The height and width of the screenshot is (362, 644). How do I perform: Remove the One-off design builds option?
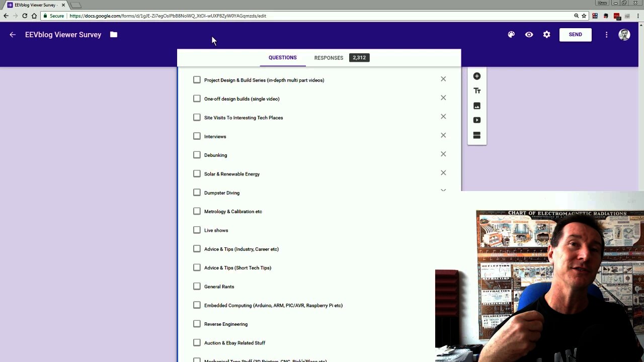443,98
